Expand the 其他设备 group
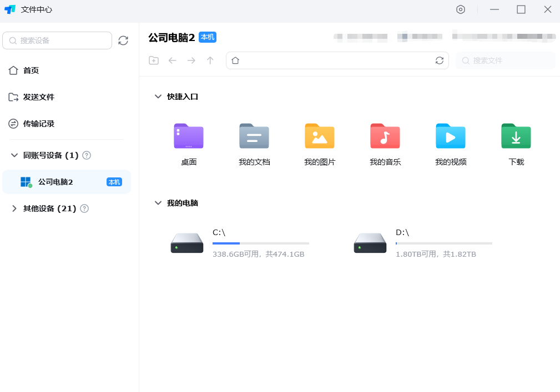 (x=14, y=208)
